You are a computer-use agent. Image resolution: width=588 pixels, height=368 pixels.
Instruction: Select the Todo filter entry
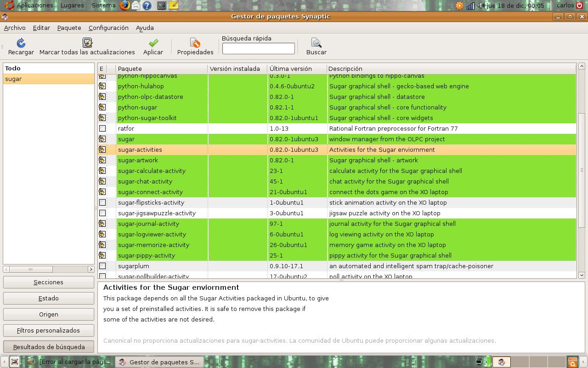coord(49,68)
